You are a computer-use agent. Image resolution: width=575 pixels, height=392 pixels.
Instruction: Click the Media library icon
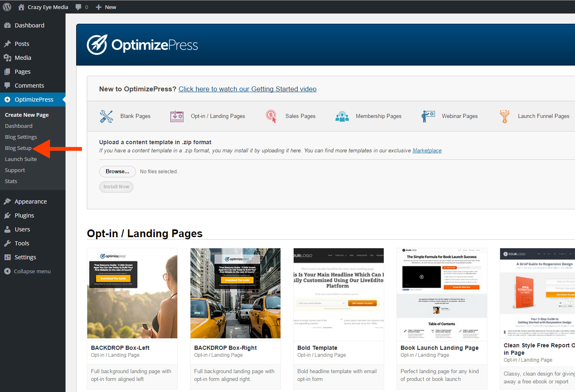[x=7, y=58]
